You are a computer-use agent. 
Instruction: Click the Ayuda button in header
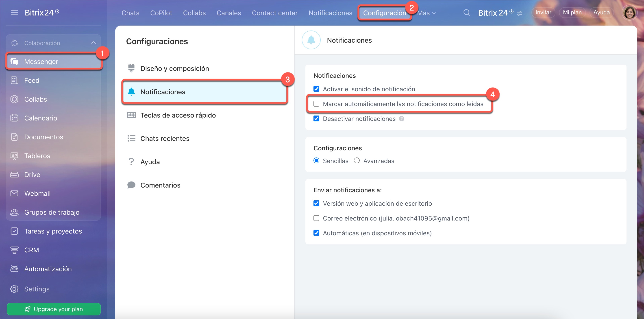601,13
